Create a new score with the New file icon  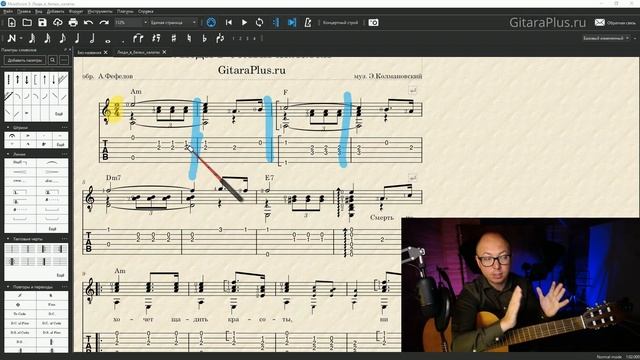pos(12,22)
